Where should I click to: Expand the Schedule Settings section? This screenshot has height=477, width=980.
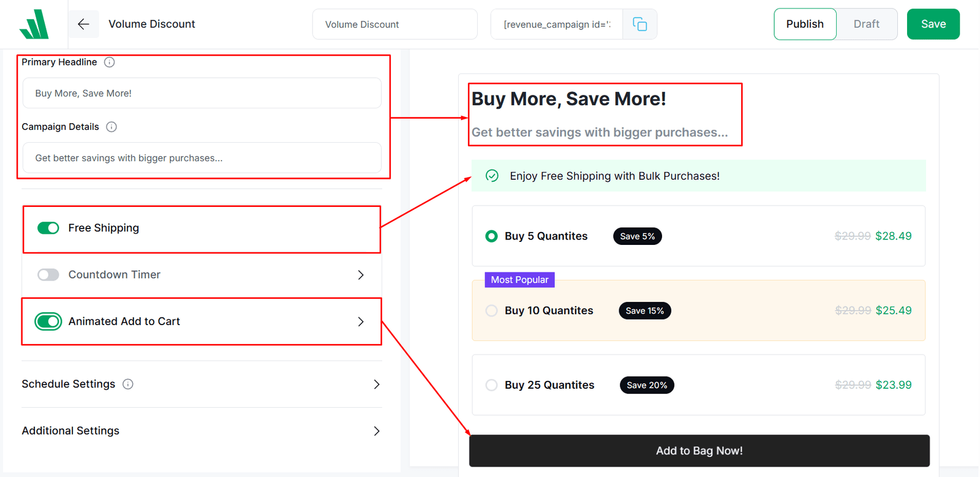pyautogui.click(x=202, y=384)
